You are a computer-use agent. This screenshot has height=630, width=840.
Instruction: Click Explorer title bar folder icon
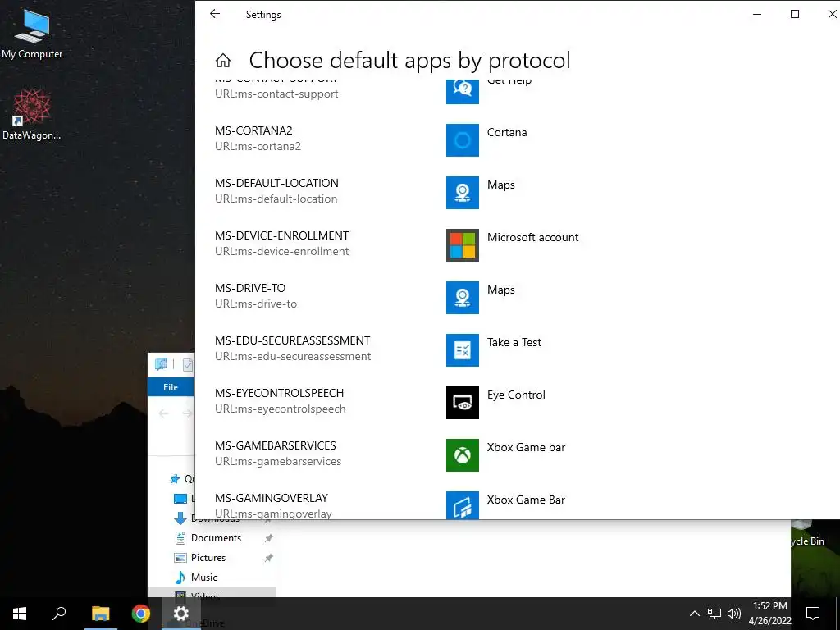161,365
